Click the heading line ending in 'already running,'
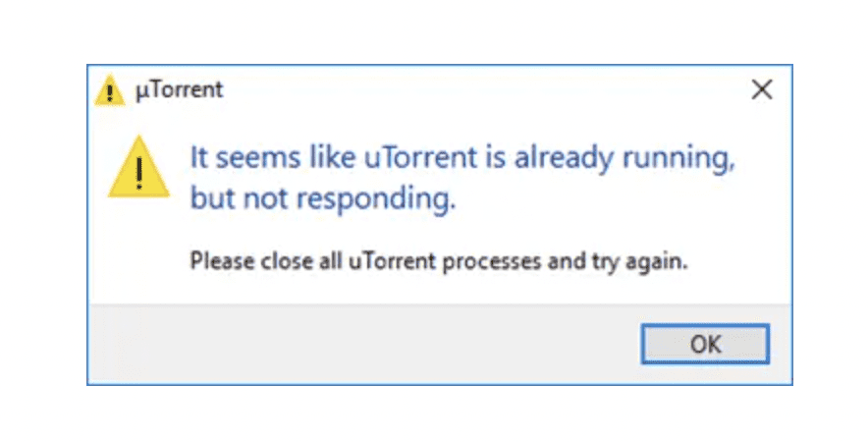This screenshot has width=868, height=442. click(461, 158)
